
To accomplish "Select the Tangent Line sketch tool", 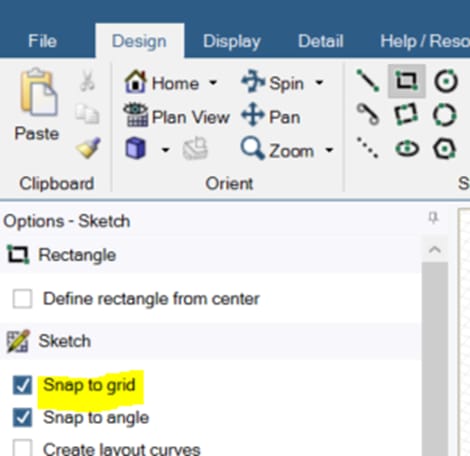I will [x=368, y=114].
